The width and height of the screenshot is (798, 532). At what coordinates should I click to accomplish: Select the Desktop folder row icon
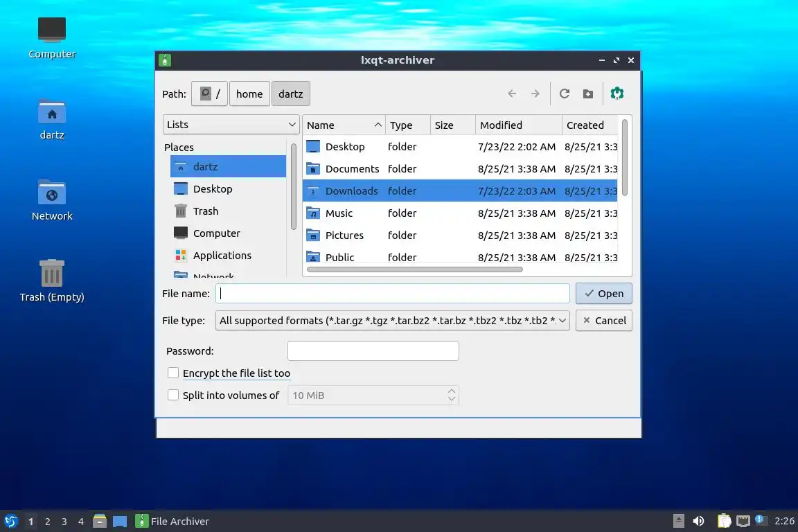pyautogui.click(x=313, y=147)
